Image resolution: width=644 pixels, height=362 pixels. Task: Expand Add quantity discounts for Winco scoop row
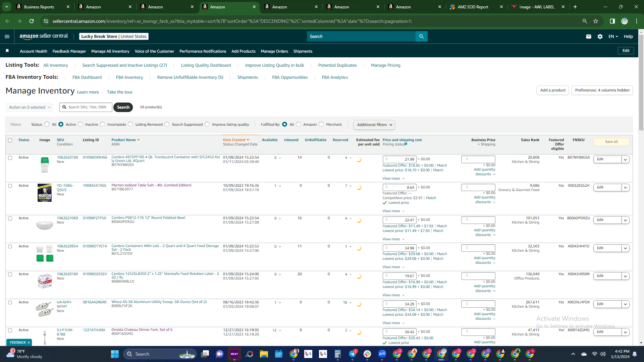pyautogui.click(x=485, y=316)
